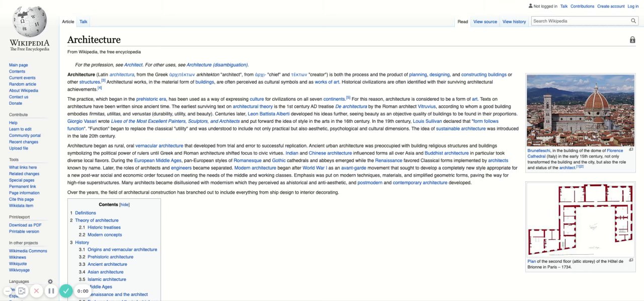This screenshot has width=644, height=301.
Task: Jump to Asian architecture in Contents
Action: coord(106,272)
